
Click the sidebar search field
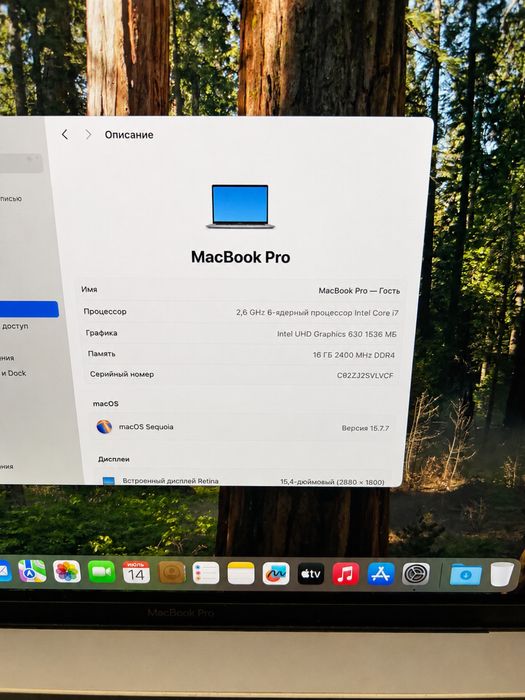point(21,163)
